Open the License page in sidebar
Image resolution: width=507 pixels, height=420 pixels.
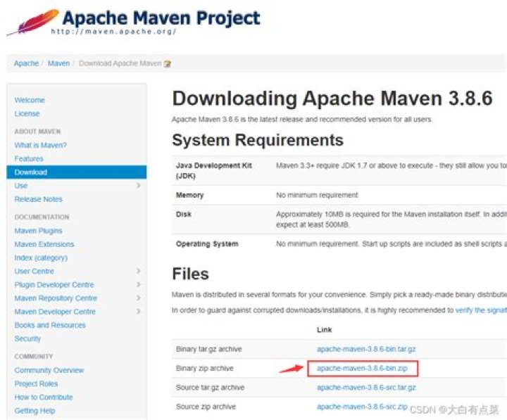(x=27, y=114)
